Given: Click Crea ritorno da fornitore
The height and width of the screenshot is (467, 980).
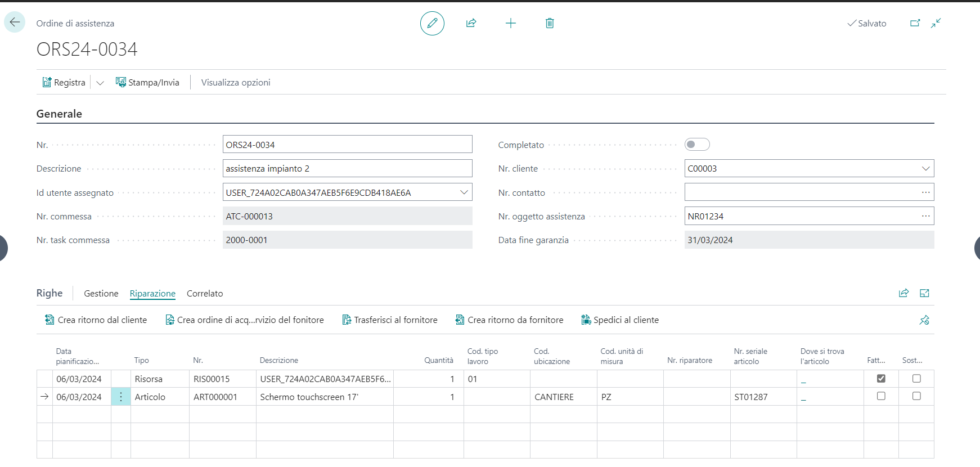Looking at the screenshot, I should click(509, 320).
